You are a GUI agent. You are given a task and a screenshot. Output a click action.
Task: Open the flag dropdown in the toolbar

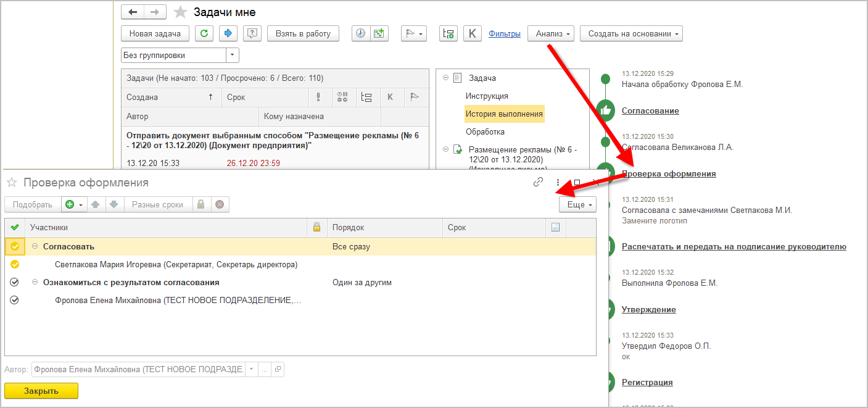tap(413, 33)
